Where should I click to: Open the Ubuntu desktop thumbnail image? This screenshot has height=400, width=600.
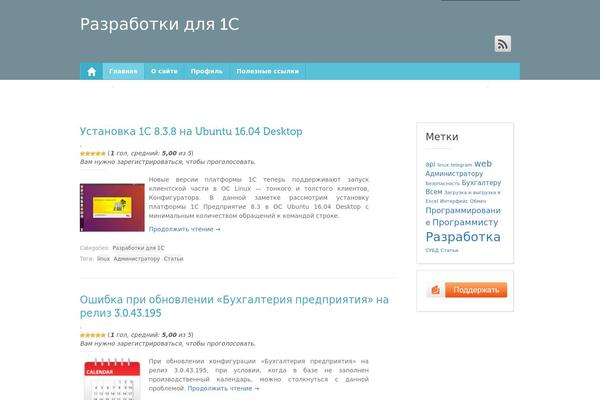112,207
